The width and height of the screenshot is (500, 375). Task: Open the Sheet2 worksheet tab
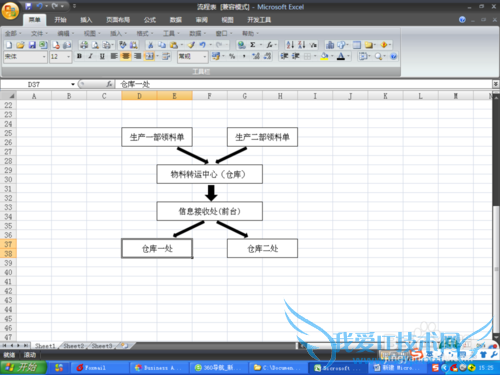pos(74,346)
